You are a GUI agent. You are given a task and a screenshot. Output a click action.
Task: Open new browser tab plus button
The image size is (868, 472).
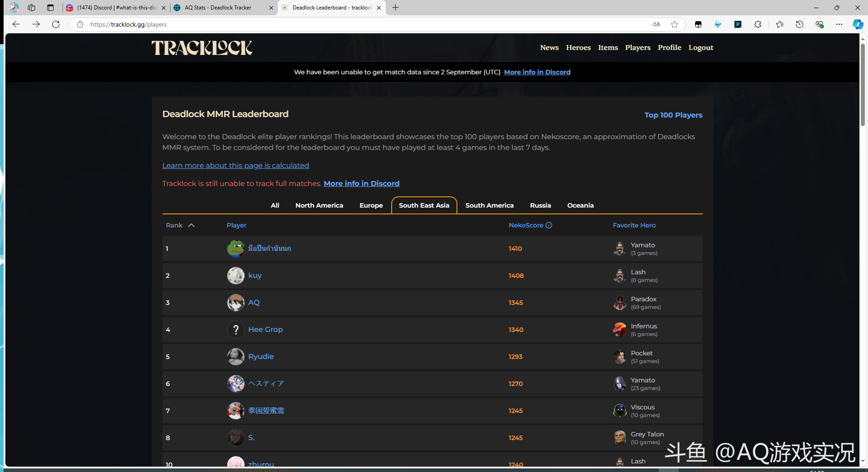(395, 8)
